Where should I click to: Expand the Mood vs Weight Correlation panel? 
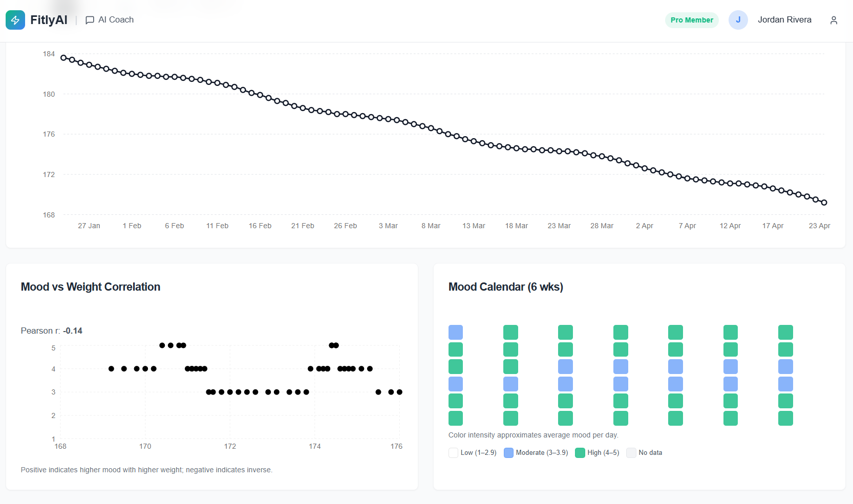[90, 287]
